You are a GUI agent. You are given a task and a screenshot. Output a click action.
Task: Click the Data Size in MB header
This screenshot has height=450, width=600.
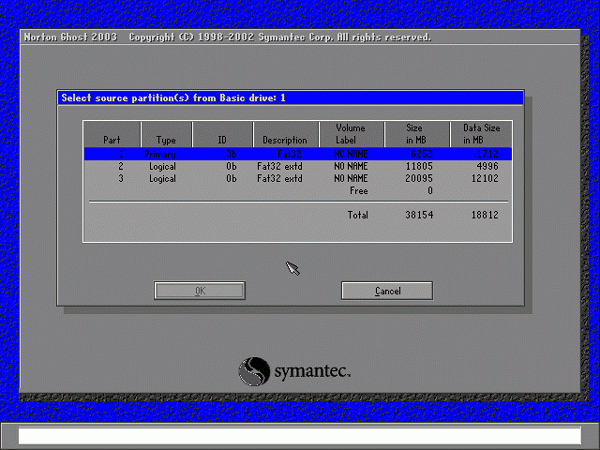click(481, 134)
